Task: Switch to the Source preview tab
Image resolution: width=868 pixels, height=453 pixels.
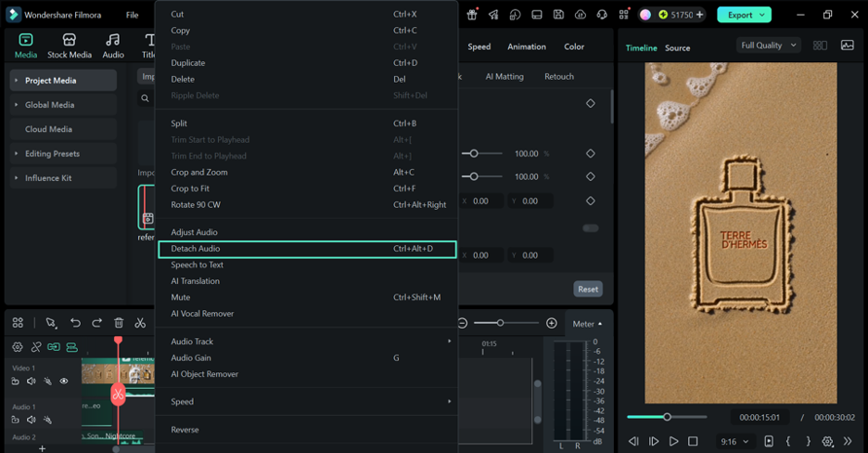Action: tap(677, 48)
